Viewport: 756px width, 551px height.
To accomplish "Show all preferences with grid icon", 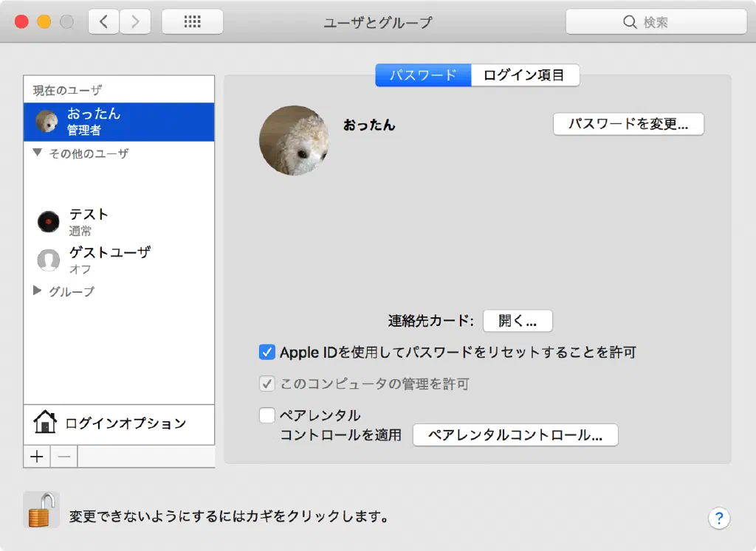I will tap(193, 21).
